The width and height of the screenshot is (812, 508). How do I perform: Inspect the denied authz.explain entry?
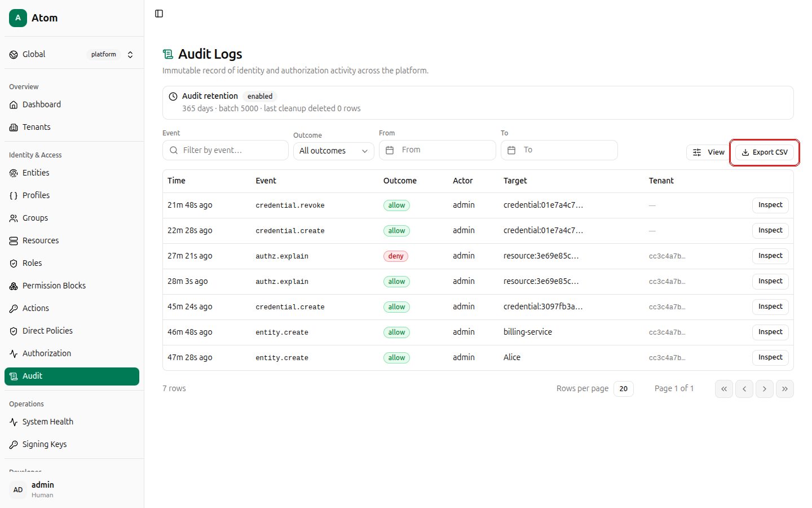tap(770, 256)
